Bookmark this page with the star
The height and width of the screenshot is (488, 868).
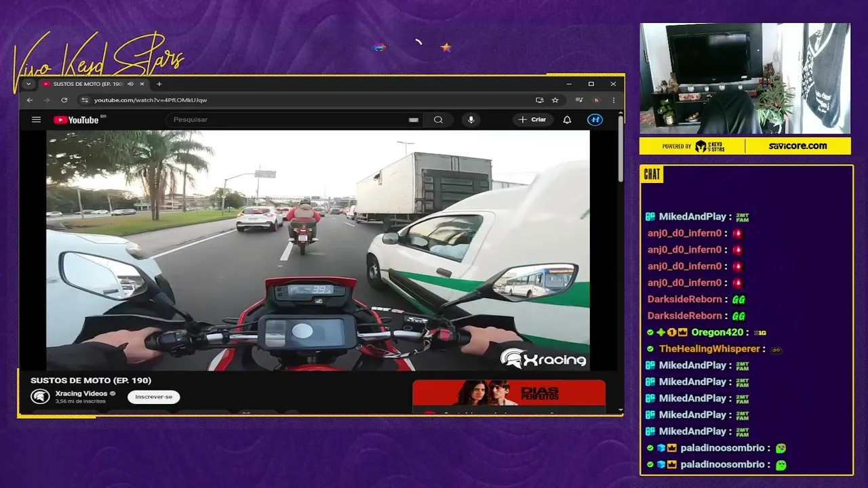555,100
